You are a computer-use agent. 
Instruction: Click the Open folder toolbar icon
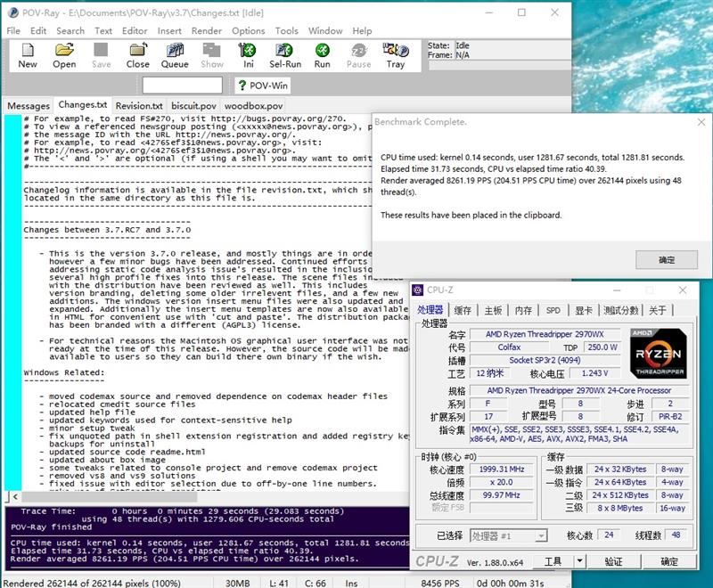[64, 55]
